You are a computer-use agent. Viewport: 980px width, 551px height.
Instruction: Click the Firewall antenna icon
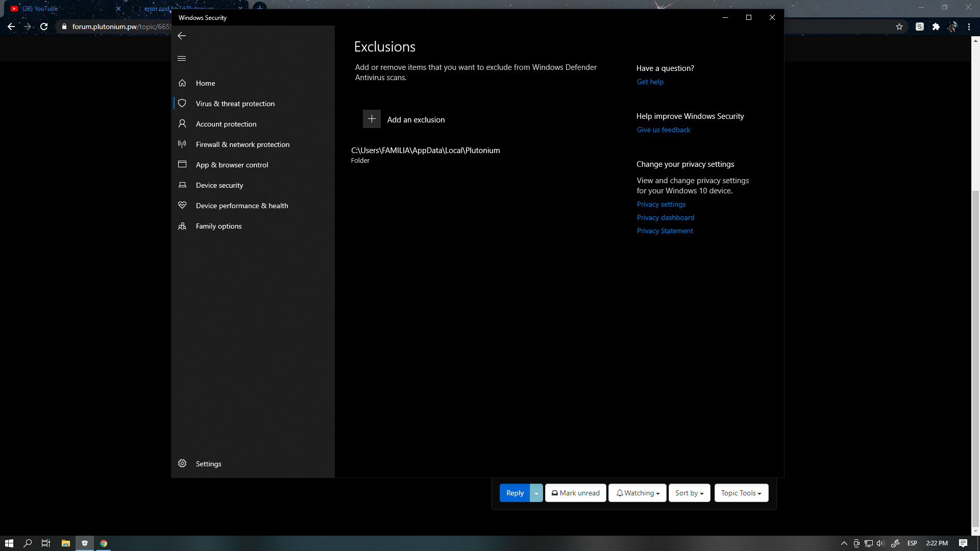click(182, 144)
